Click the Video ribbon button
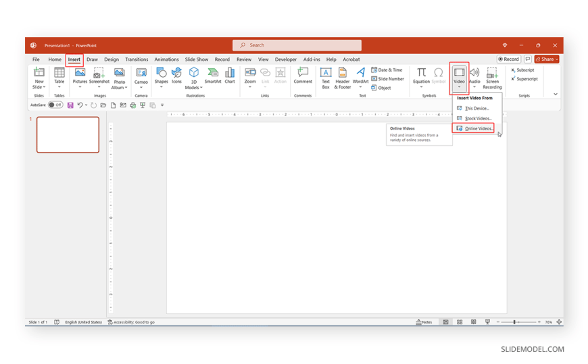This screenshot has width=588, height=364. (459, 78)
